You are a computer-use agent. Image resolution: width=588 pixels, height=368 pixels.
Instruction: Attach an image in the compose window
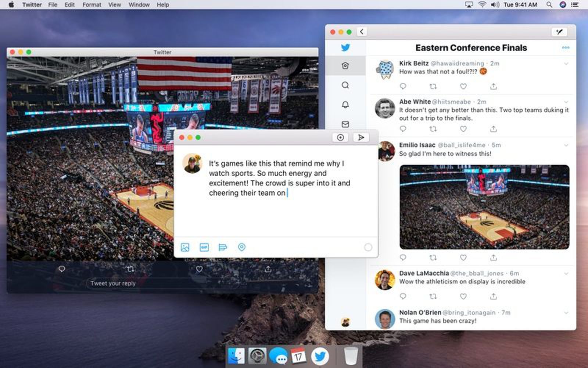185,248
